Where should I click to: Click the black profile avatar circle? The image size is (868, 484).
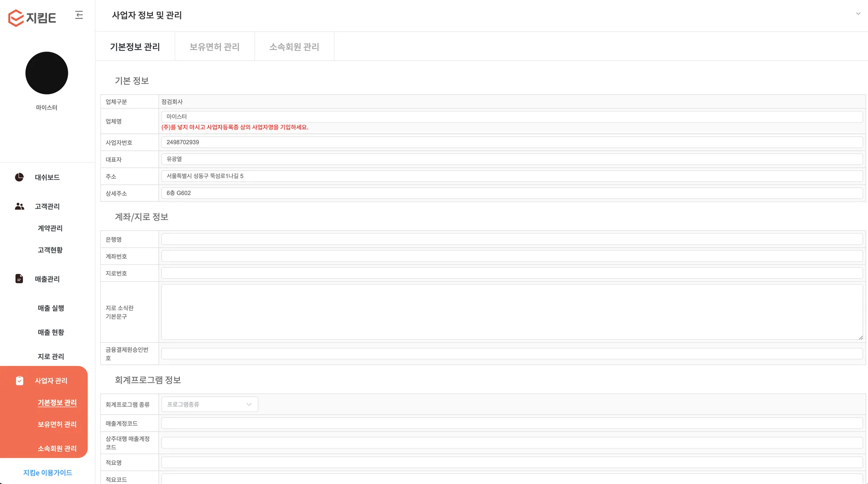click(47, 73)
